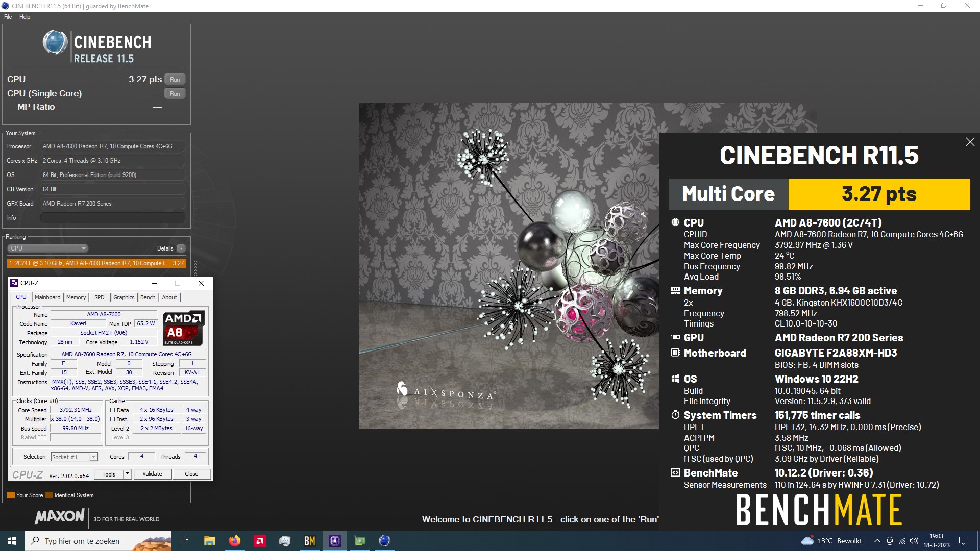Screen dimensions: 980x551
Task: Switch to CPU-Z via taskbar icon
Action: point(335,541)
